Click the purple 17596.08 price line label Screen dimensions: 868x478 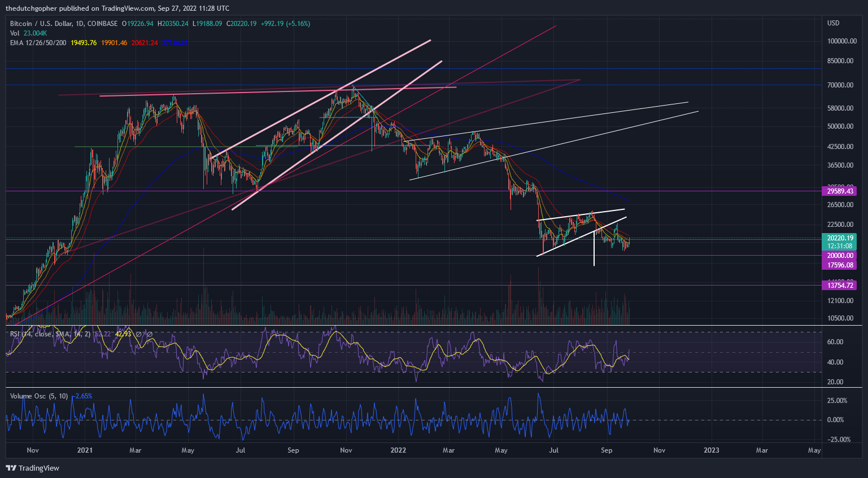coord(840,265)
